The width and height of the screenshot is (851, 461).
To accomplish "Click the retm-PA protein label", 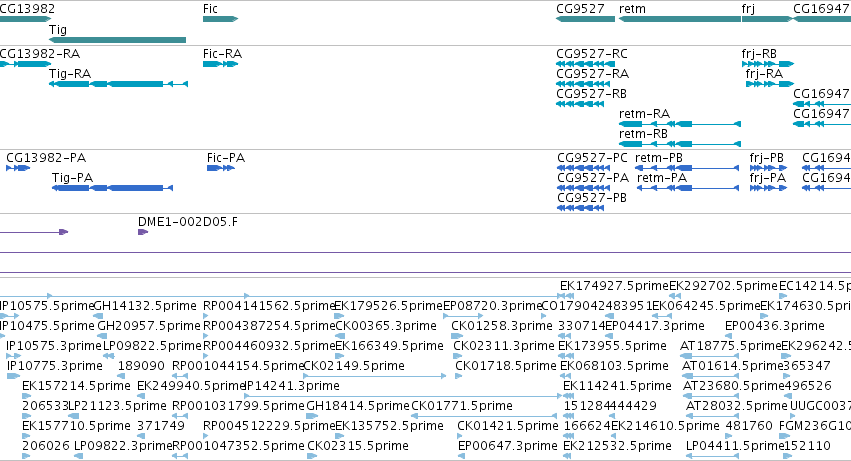I will (x=662, y=178).
